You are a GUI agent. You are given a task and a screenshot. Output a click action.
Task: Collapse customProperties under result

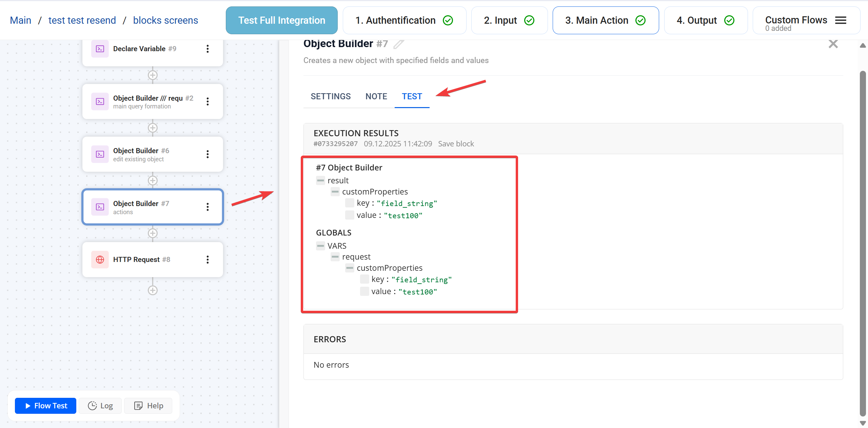(335, 192)
